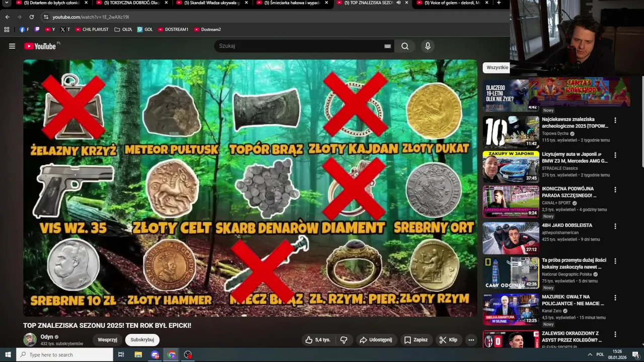Click the 'Type here to search' taskbar box
The width and height of the screenshot is (644, 362).
64,354
